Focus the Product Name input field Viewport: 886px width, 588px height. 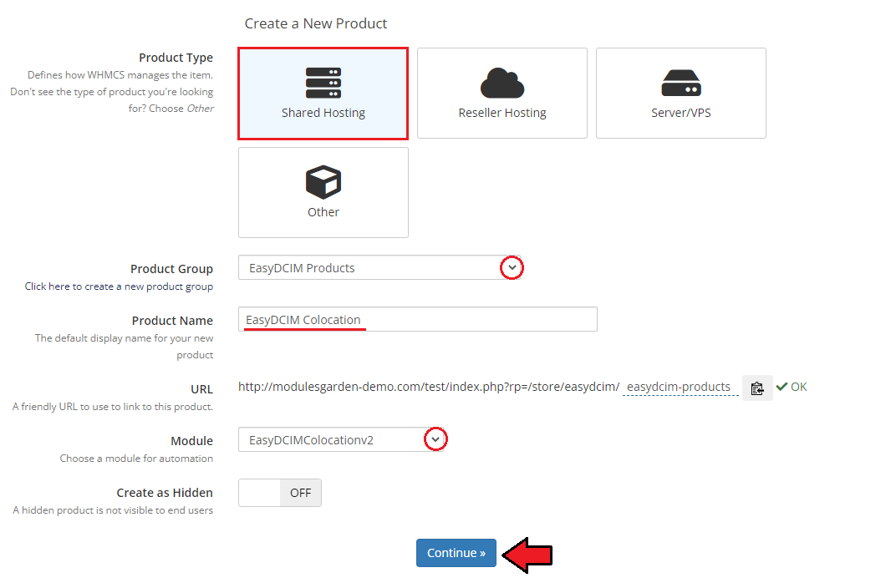click(x=418, y=319)
